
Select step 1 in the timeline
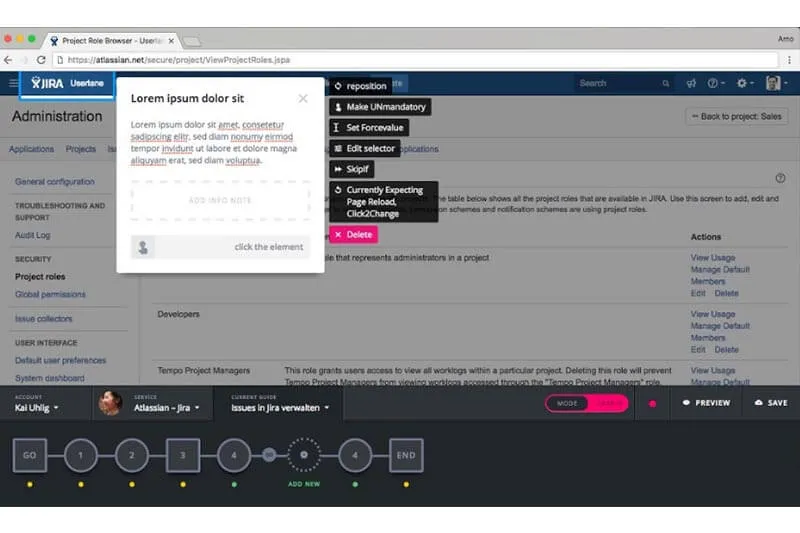click(x=81, y=455)
